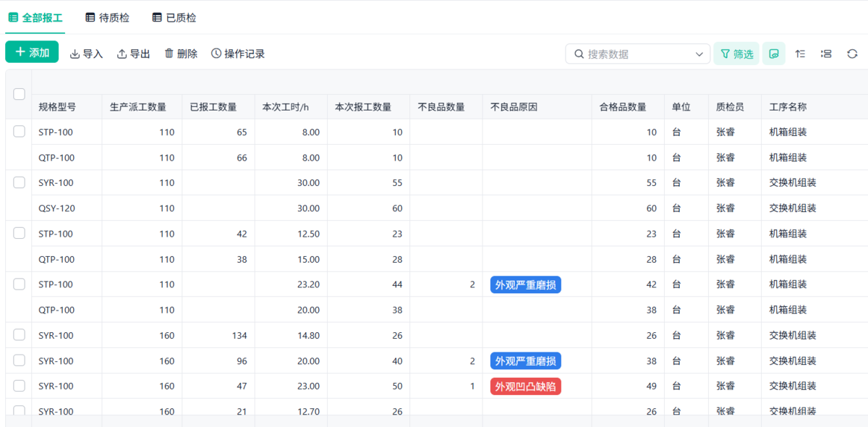This screenshot has width=868, height=427.
Task: Open the 筛选 filter panel
Action: pyautogui.click(x=736, y=54)
